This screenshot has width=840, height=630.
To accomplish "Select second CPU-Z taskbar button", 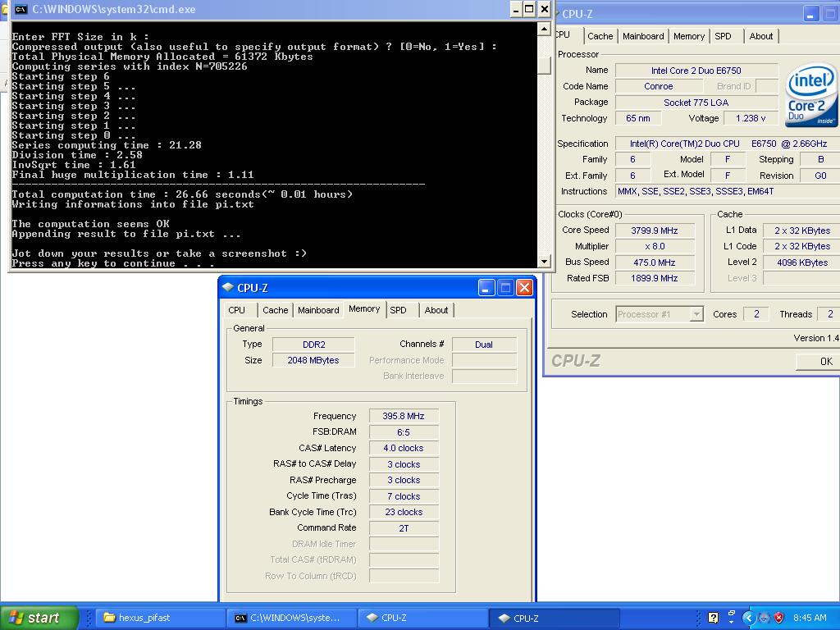I will 555,618.
